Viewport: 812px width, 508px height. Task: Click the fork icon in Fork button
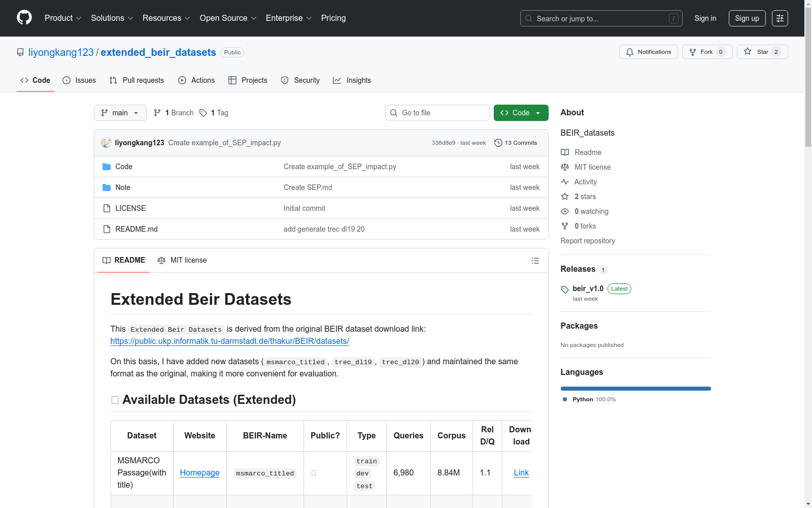[693, 52]
